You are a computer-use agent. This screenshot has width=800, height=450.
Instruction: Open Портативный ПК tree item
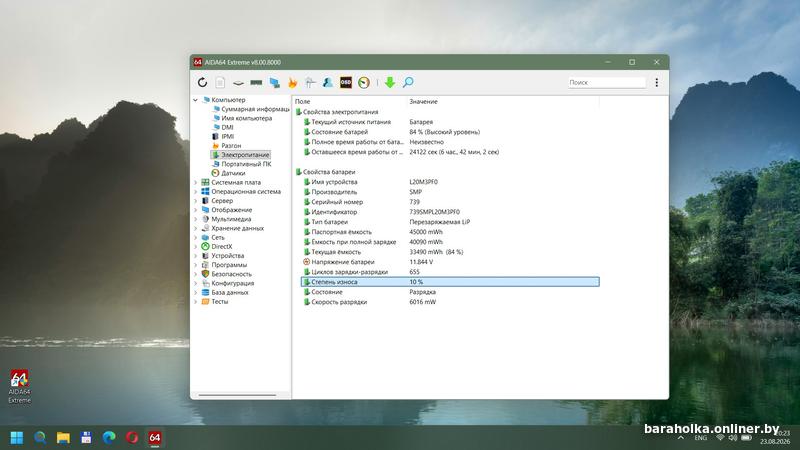click(x=241, y=164)
